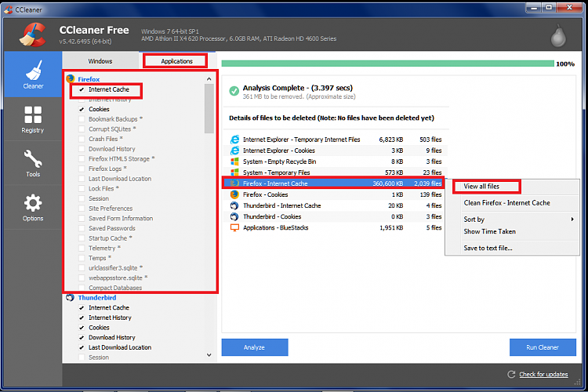Choose Save to text file menu item
The height and width of the screenshot is (392, 588).
pos(488,248)
